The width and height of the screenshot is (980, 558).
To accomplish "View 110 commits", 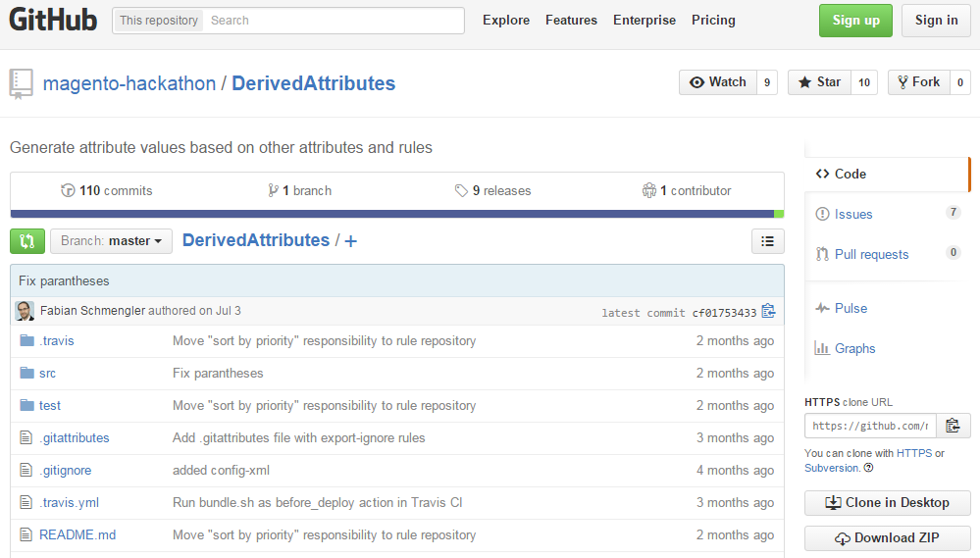I will tap(107, 190).
